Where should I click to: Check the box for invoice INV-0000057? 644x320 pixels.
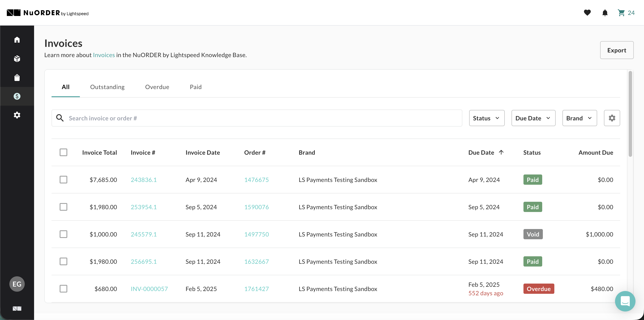63,289
